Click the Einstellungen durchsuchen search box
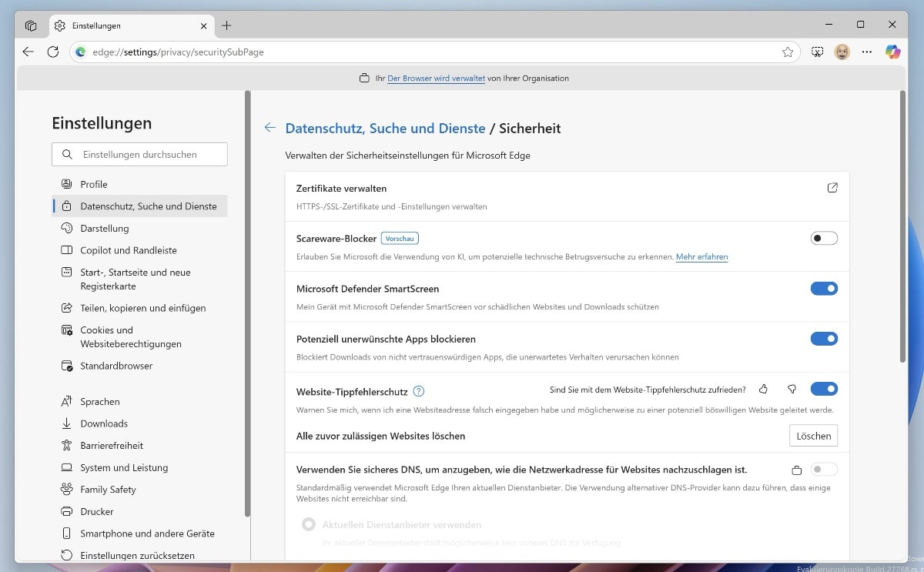924x572 pixels. pyautogui.click(x=139, y=154)
